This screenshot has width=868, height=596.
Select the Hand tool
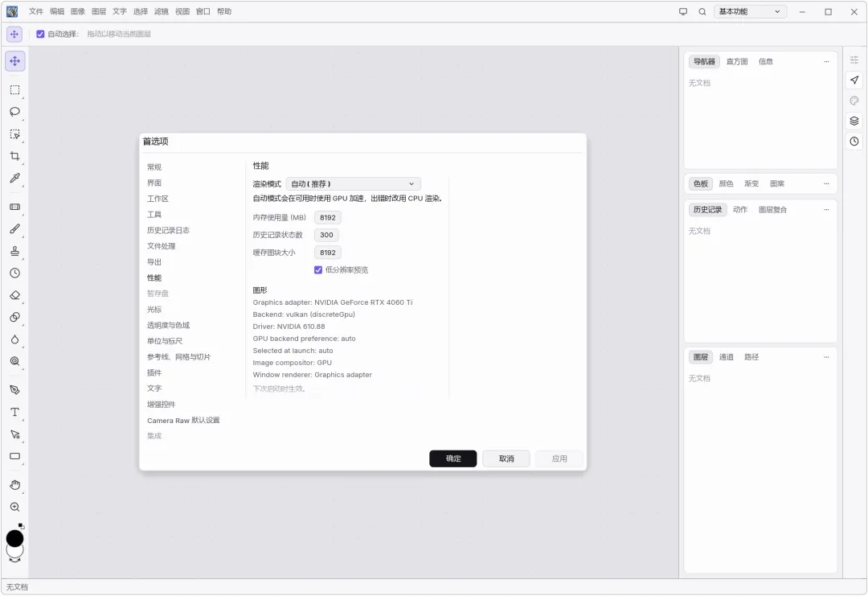click(x=15, y=485)
